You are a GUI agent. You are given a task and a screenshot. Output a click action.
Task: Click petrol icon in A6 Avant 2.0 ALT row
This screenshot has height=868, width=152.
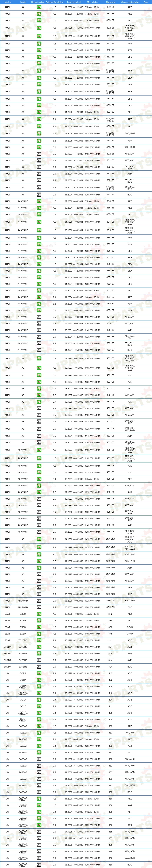coord(39,479)
